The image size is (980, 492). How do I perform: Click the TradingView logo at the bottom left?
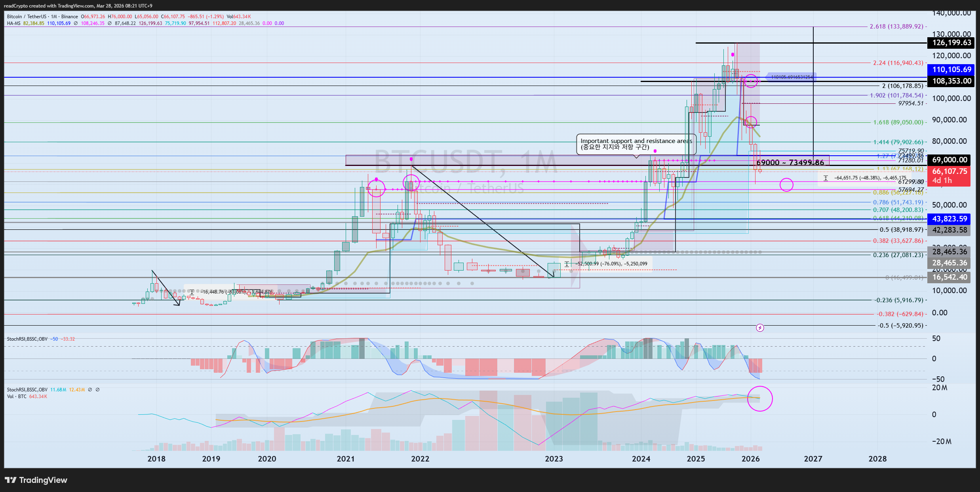click(36, 480)
